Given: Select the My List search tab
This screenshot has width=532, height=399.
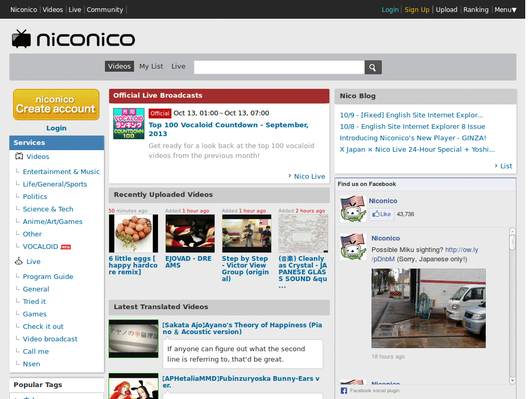Looking at the screenshot, I should tap(151, 66).
